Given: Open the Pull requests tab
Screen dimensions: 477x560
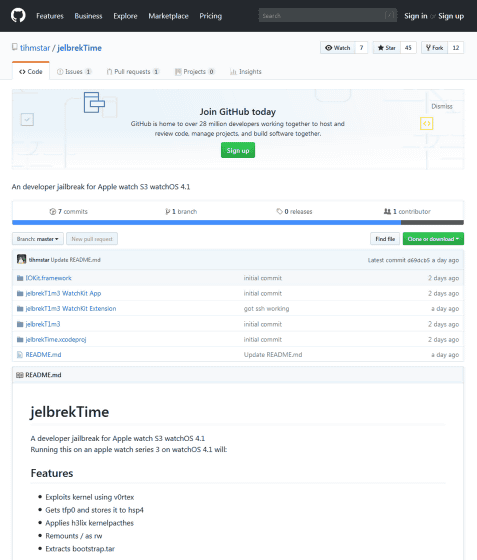Looking at the screenshot, I should pos(133,71).
